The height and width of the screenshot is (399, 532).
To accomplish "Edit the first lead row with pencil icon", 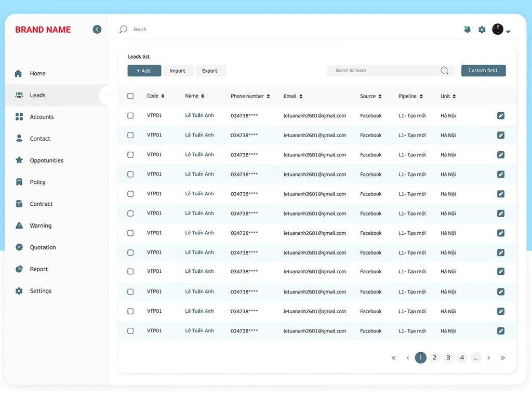I will pyautogui.click(x=500, y=116).
